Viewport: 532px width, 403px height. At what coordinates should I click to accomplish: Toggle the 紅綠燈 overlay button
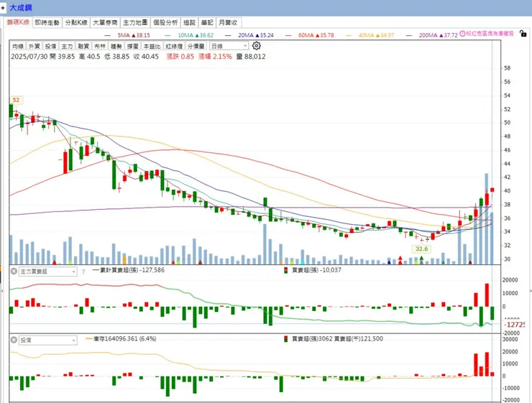(x=174, y=46)
